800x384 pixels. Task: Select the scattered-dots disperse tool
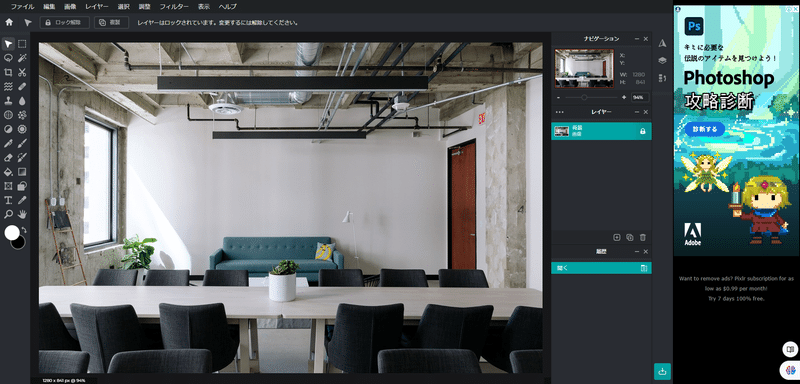pyautogui.click(x=22, y=115)
